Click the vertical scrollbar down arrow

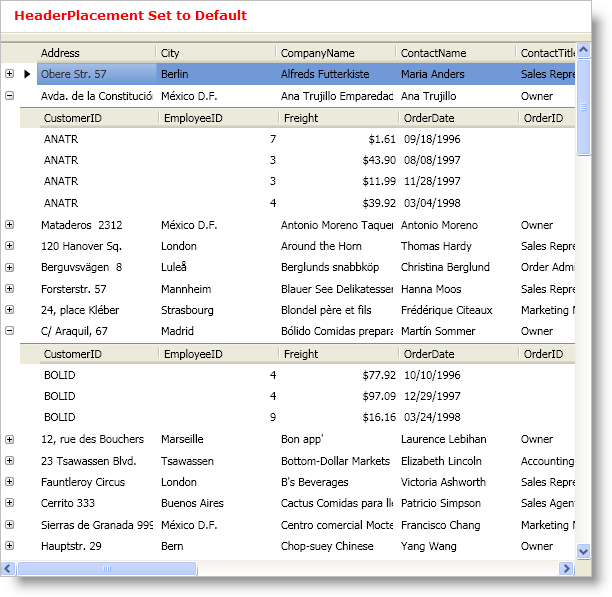coord(584,552)
